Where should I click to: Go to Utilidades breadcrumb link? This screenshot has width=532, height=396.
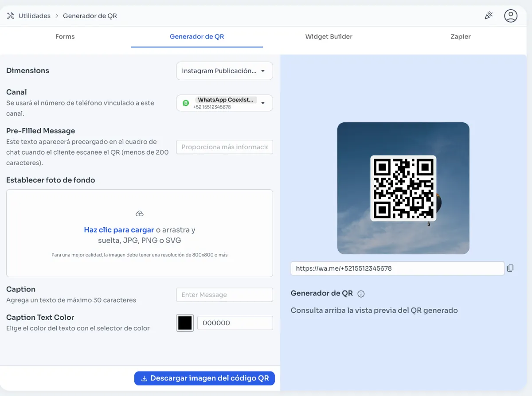[35, 16]
